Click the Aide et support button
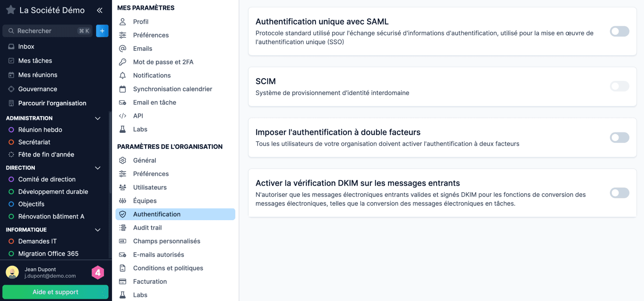 point(55,292)
